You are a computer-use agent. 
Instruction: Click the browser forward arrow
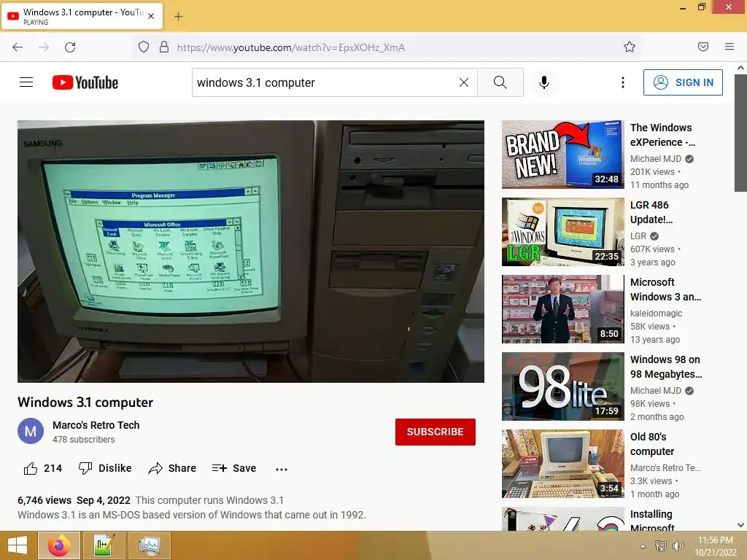click(44, 47)
